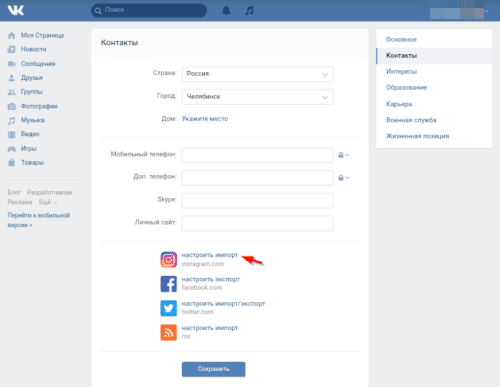Click the messages bubble icon
This screenshot has height=387, width=500.
tap(12, 64)
